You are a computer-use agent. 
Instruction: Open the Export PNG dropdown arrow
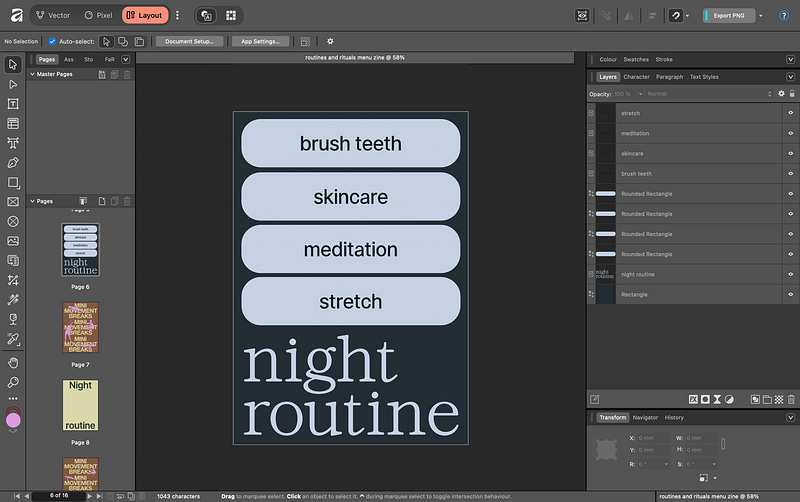click(761, 15)
